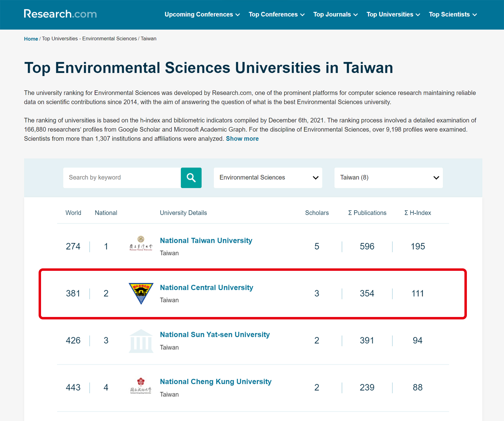Click publications value 391

(x=367, y=340)
